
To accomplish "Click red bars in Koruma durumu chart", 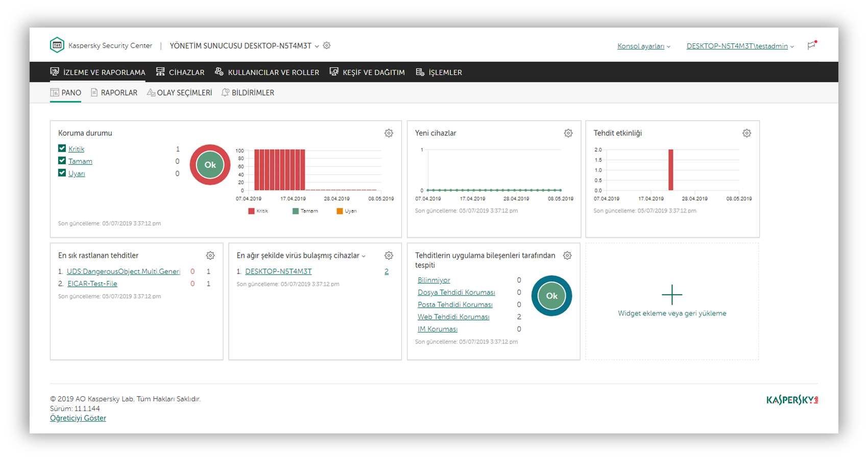I will tap(280, 170).
